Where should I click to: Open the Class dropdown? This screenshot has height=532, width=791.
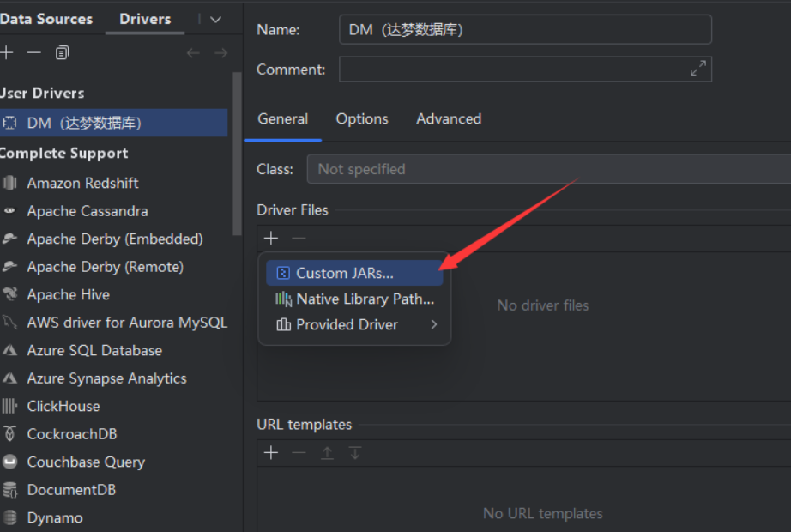(x=549, y=169)
